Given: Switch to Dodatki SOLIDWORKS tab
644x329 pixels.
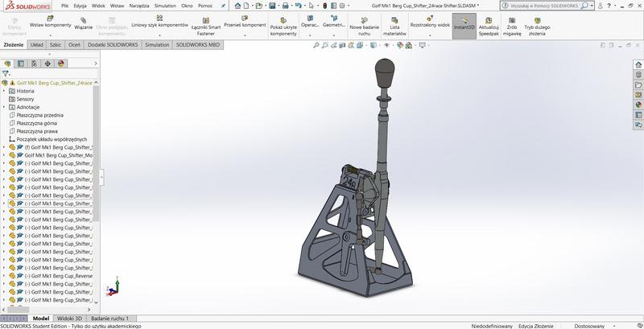Looking at the screenshot, I should click(113, 45).
